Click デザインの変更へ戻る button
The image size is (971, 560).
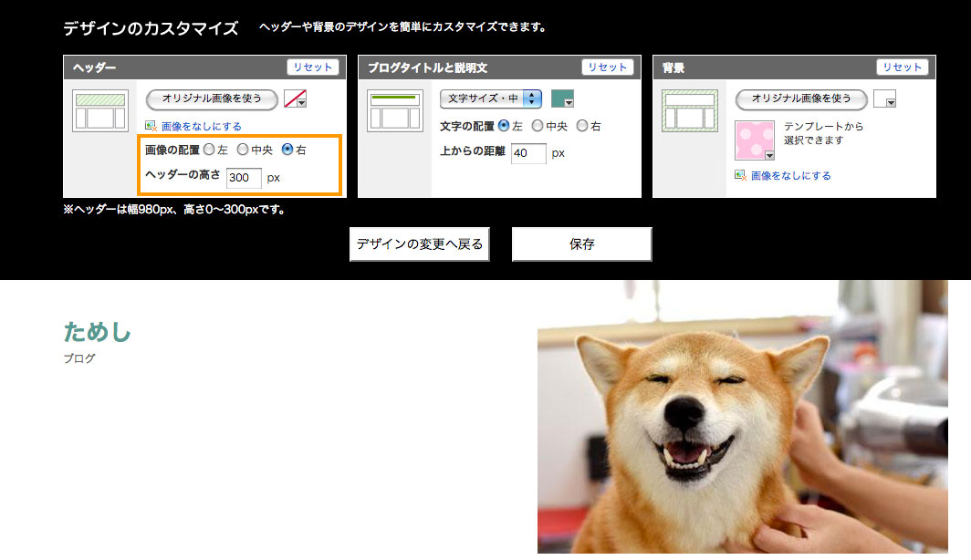420,244
